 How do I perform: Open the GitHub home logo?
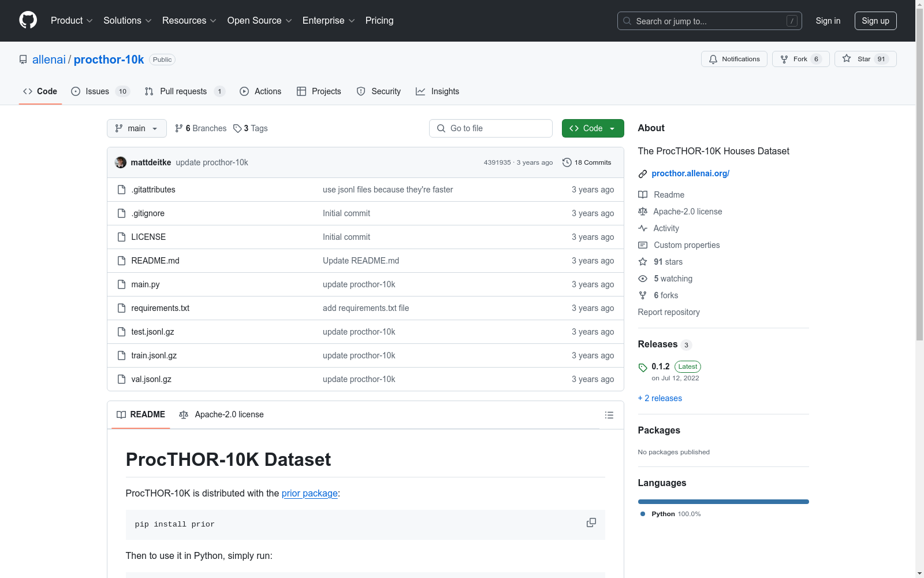click(28, 20)
